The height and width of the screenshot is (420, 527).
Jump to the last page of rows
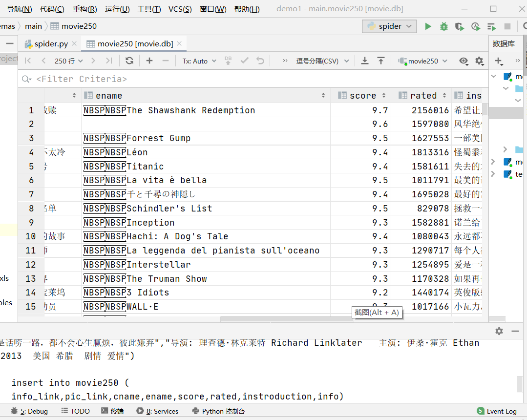[108, 61]
